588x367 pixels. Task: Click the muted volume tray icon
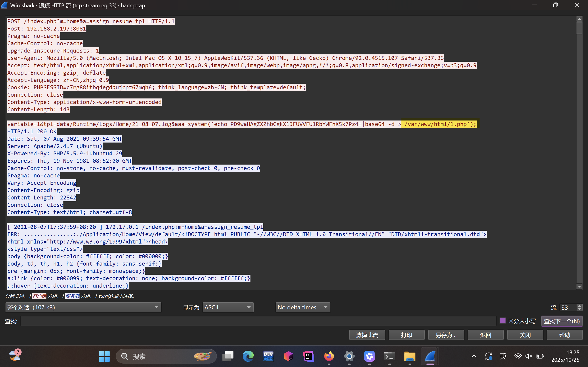529,356
